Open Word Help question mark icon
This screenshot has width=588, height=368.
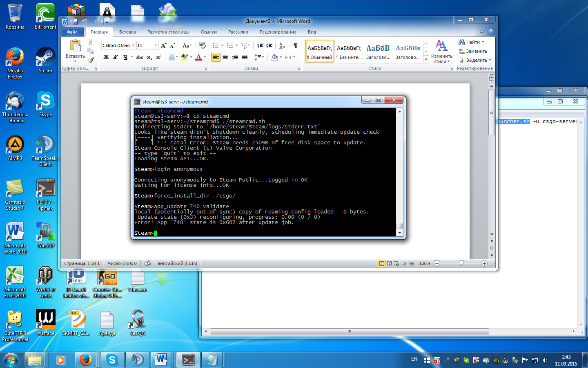pyautogui.click(x=490, y=31)
